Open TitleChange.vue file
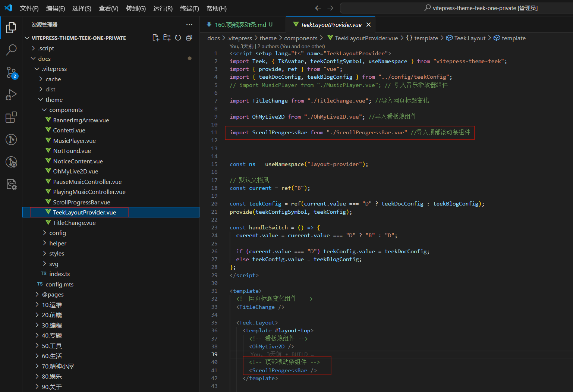Image resolution: width=573 pixels, height=392 pixels. (111, 223)
